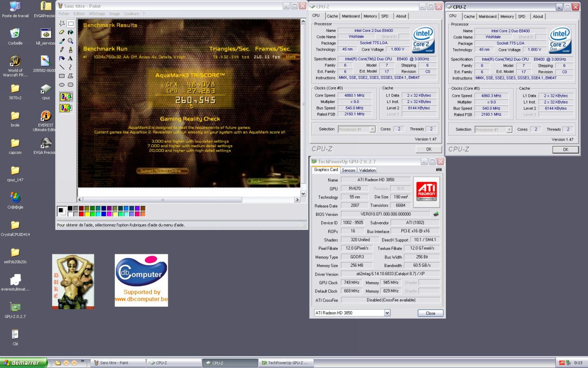Pick the bright yellow swatch in Paint palette
Image resolution: width=588 pixels, height=368 pixels.
tap(87, 214)
